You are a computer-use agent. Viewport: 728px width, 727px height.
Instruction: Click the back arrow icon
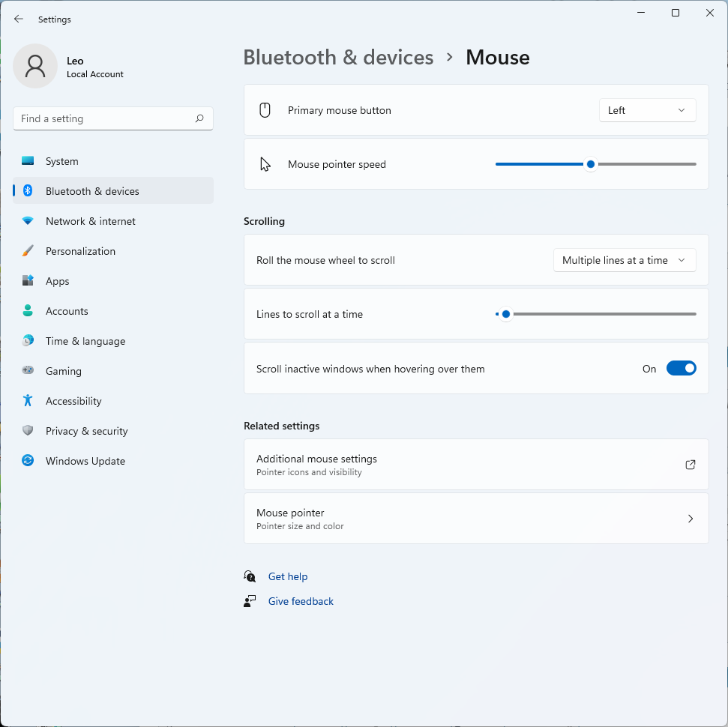point(19,19)
